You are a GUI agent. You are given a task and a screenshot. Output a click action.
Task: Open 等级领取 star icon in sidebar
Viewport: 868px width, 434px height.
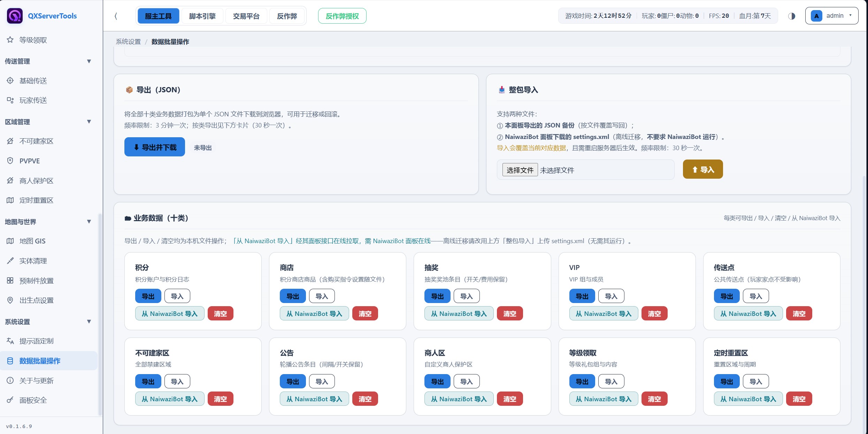[x=10, y=40]
